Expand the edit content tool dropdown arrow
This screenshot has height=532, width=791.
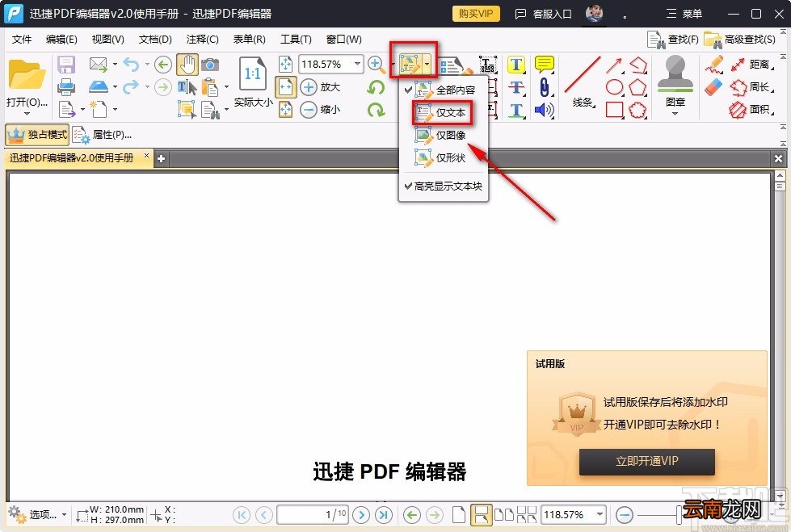(x=427, y=65)
